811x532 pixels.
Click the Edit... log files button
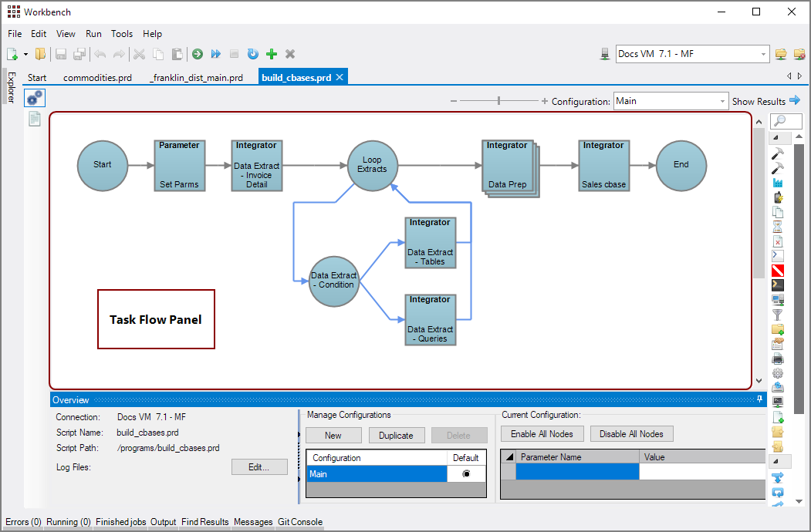click(x=259, y=467)
